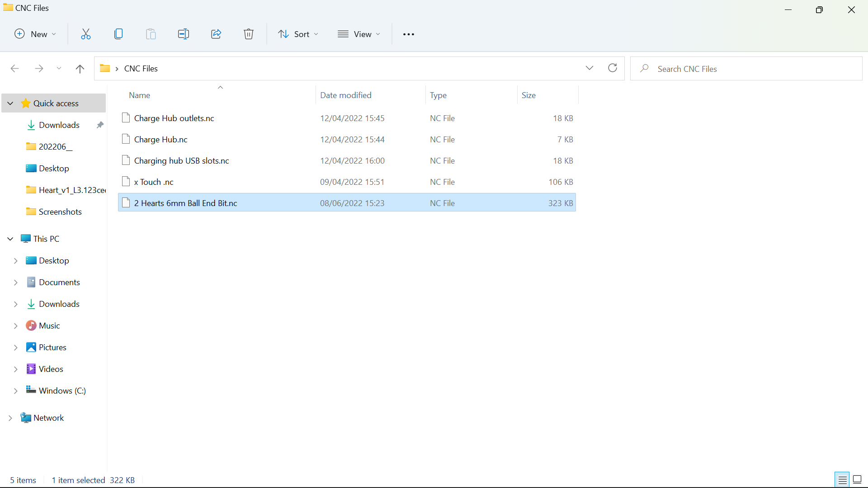Click the Share icon
The height and width of the screenshot is (488, 868).
[x=216, y=34]
